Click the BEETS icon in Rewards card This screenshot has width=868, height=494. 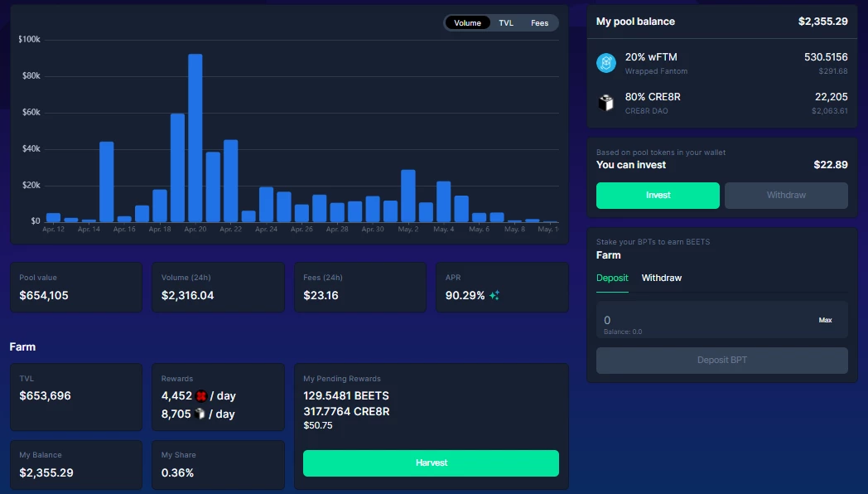click(201, 396)
